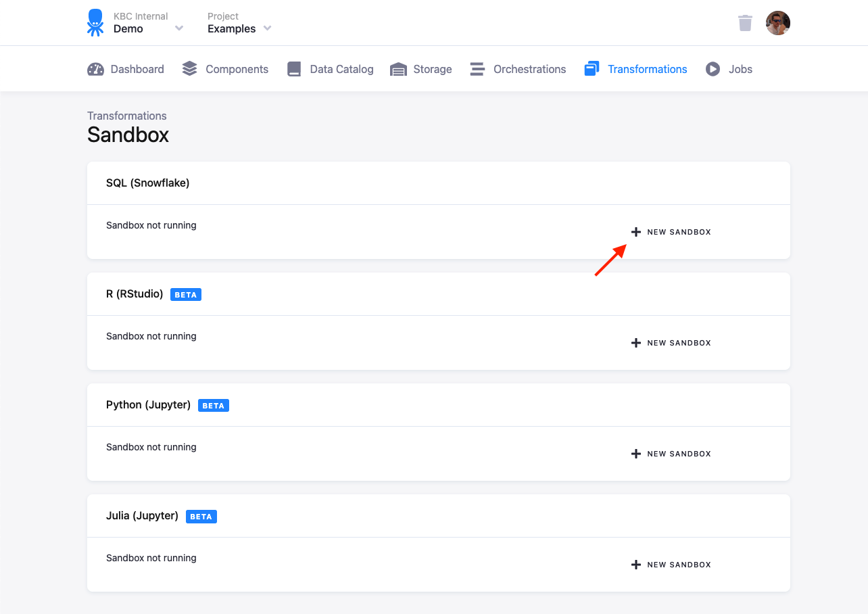Viewport: 868px width, 614px height.
Task: Click the Project label above Examples
Action: (x=223, y=16)
